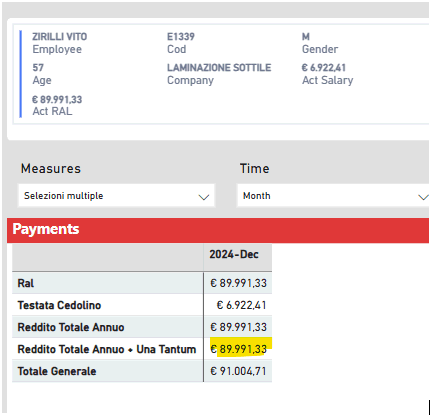Click the Ral value € 89.991,33 cell
This screenshot has height=415, width=441.
(x=238, y=283)
